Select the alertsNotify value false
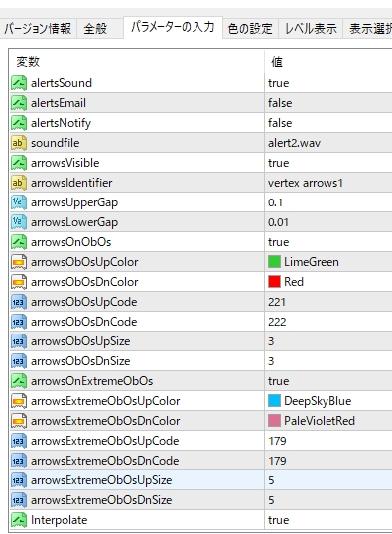 [x=280, y=123]
